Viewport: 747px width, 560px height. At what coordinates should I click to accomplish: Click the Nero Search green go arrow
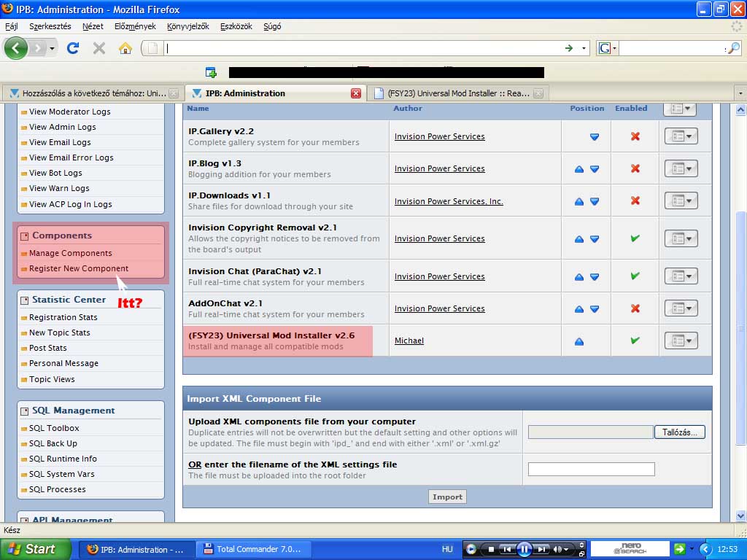point(680,549)
